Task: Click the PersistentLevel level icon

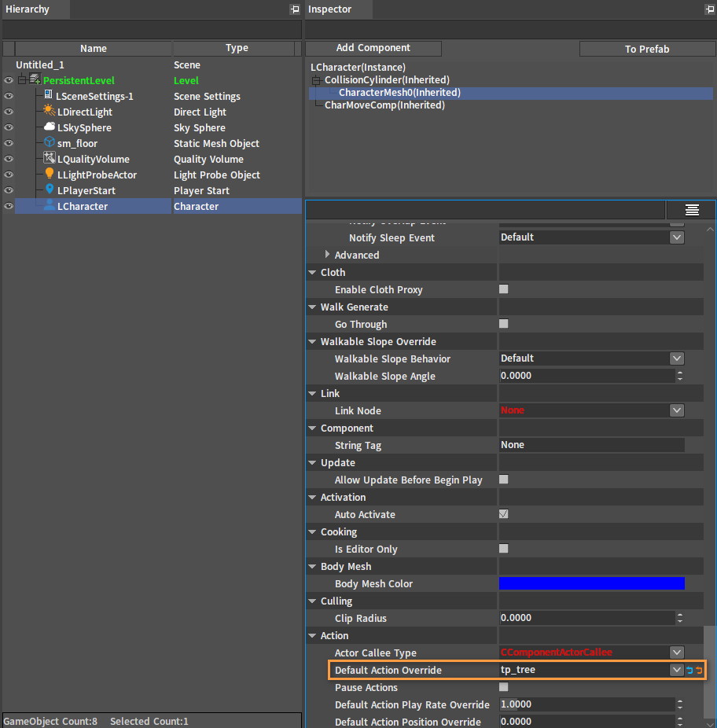Action: 35,79
